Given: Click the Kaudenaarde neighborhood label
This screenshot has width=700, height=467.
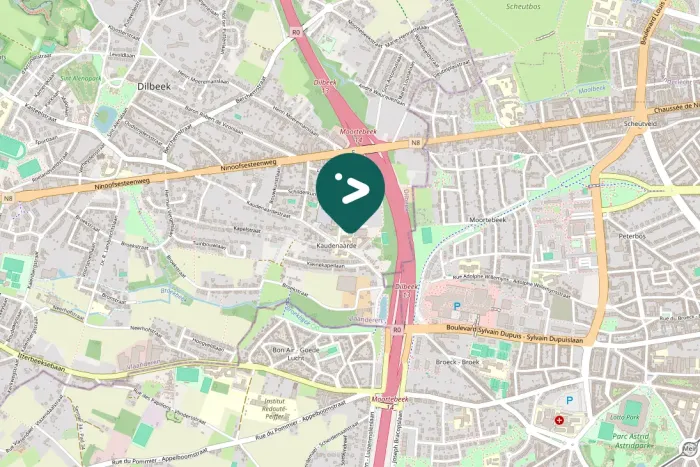Looking at the screenshot, I should [336, 246].
